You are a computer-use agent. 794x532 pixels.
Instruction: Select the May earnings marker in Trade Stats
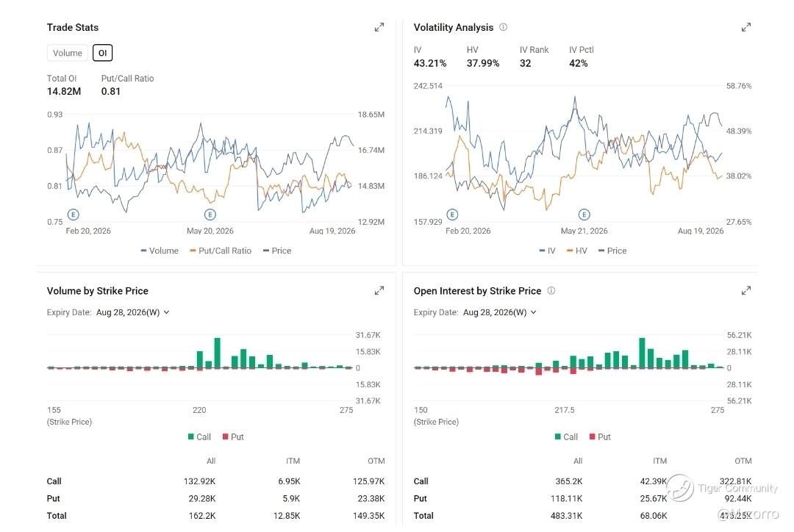pos(210,215)
